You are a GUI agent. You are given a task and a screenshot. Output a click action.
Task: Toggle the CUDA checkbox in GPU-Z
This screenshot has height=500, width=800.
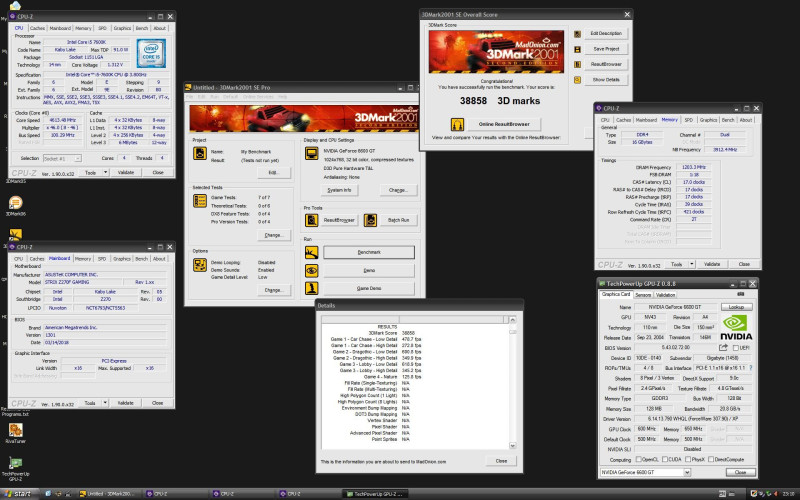665,460
